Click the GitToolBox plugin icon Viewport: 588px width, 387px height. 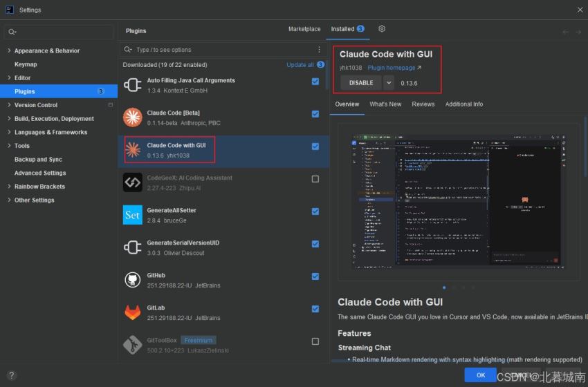(x=132, y=345)
